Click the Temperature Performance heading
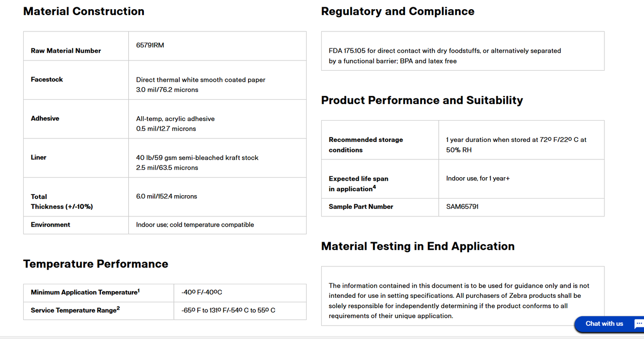This screenshot has width=644, height=339. tap(95, 264)
